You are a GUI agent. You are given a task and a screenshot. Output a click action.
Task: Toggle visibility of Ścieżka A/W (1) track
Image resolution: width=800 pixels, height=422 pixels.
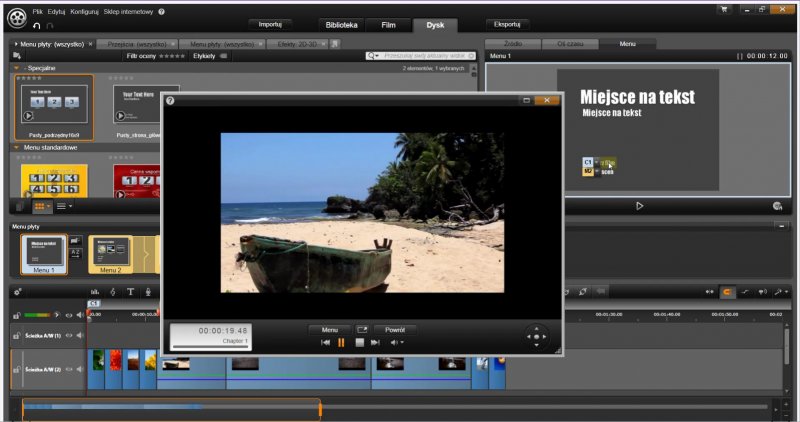tap(70, 335)
